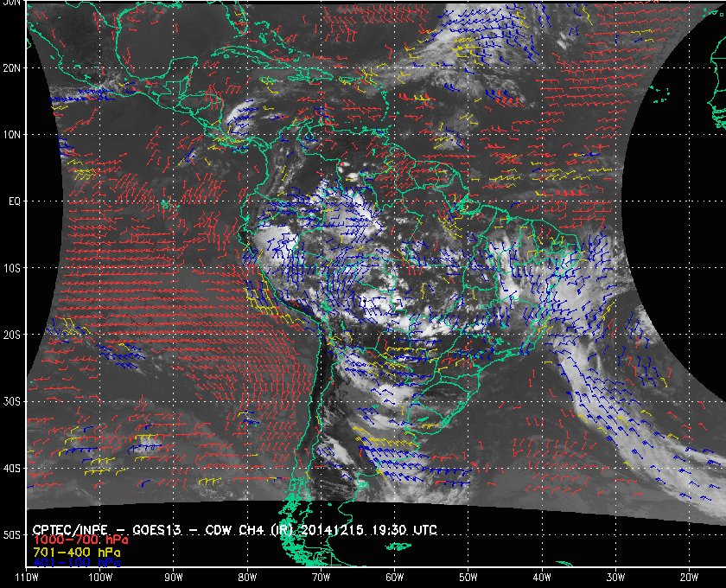The image size is (726, 588).
Task: Select the CPTEC/INPE GOES13 image caption
Action: (x=235, y=529)
